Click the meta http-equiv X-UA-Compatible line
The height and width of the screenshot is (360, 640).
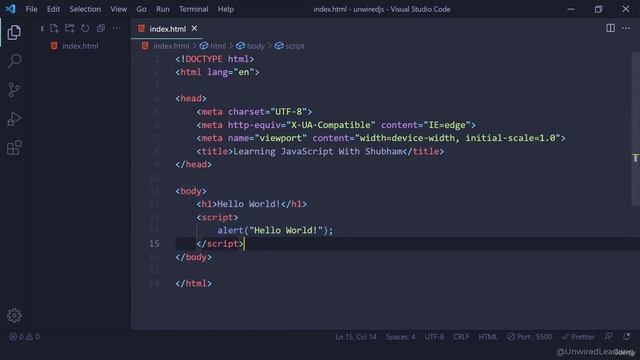336,125
